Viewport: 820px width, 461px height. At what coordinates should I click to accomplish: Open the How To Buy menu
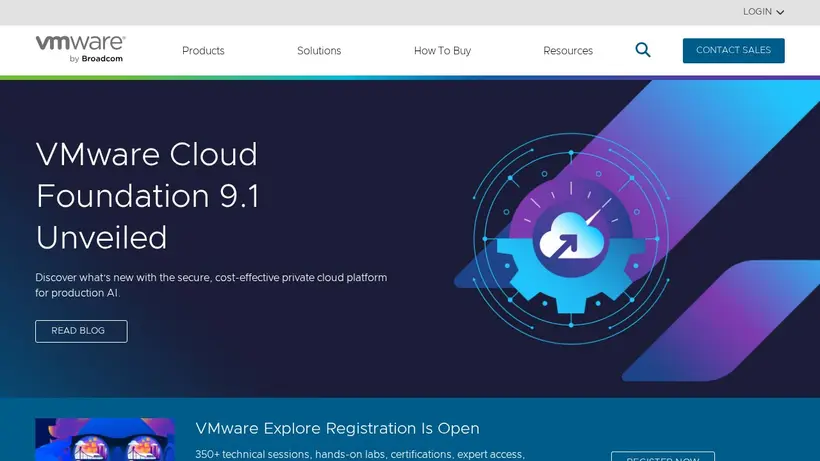pyautogui.click(x=442, y=51)
